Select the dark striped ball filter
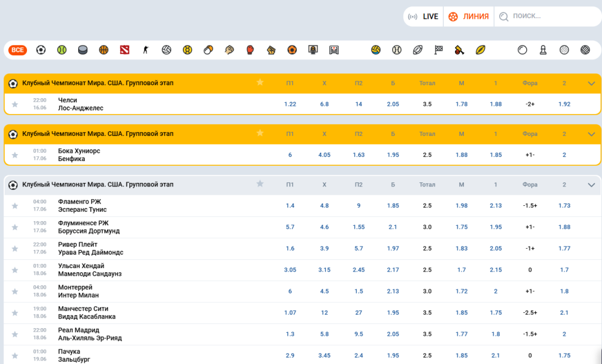The width and height of the screenshot is (602, 364). pos(585,50)
